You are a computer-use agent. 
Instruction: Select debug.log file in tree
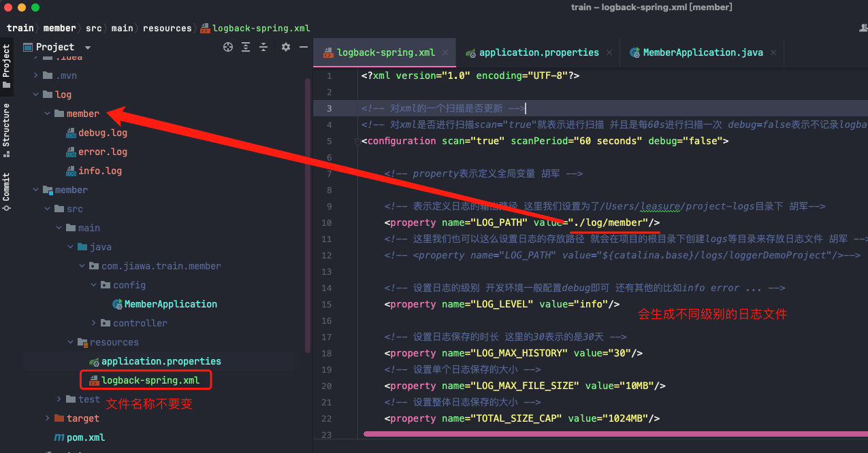[x=103, y=133]
